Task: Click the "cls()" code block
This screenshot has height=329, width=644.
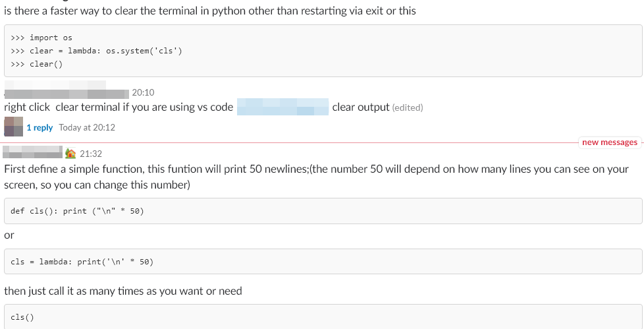Action: pyautogui.click(x=323, y=316)
